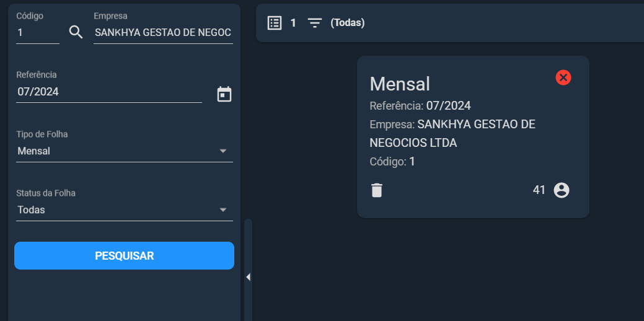This screenshot has width=644, height=321.
Task: Click the Empresa name field
Action: 163,33
